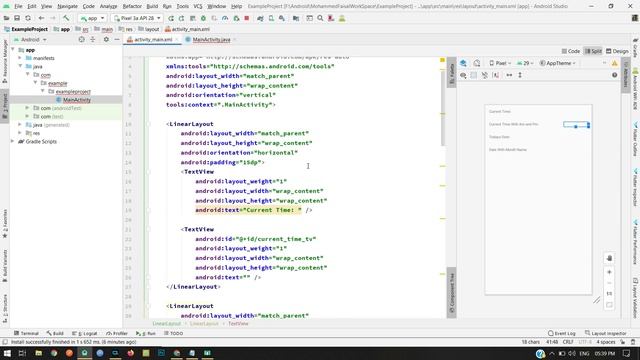The height and width of the screenshot is (360, 640).
Task: Switch editor to Code view
Action: click(x=571, y=51)
